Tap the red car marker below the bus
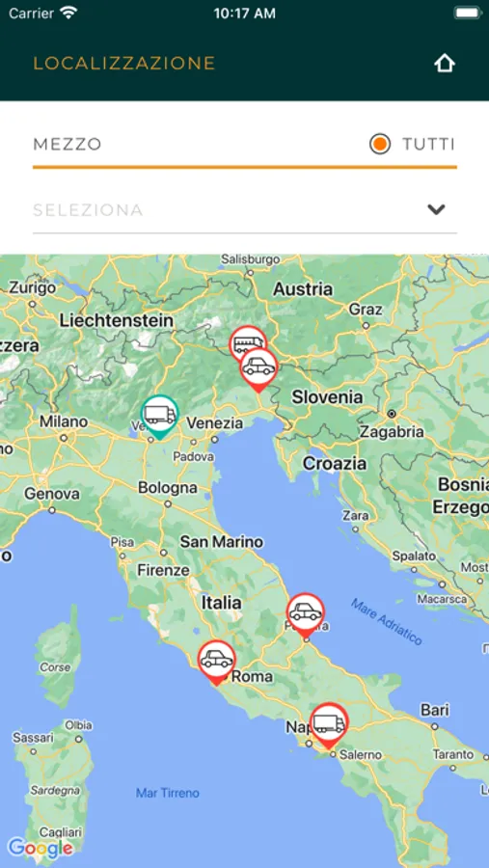This screenshot has height=868, width=489. pos(258,369)
